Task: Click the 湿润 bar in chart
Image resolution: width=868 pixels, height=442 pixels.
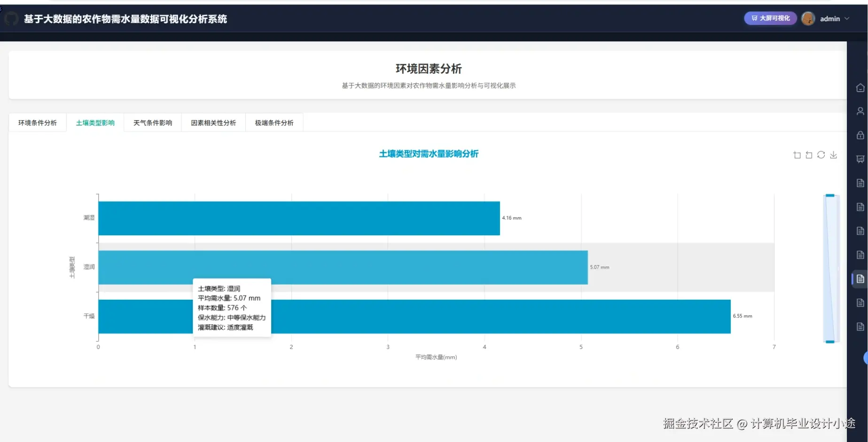Action: (x=343, y=267)
